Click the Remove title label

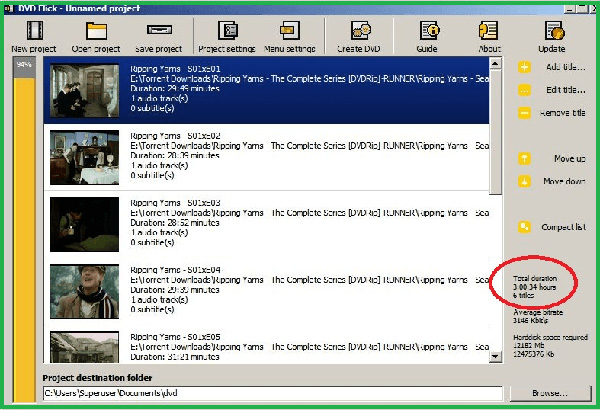[x=562, y=113]
